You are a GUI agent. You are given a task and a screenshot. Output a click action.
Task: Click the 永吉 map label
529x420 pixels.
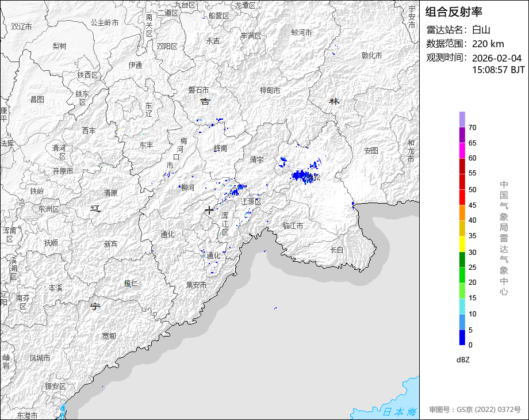(x=213, y=41)
